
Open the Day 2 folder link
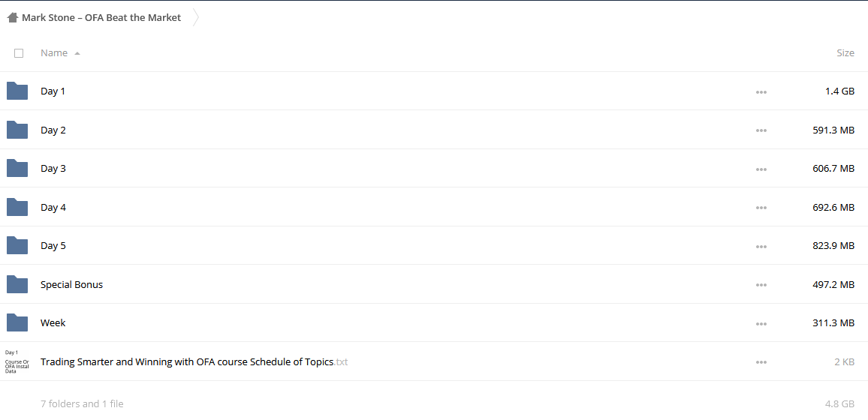(x=53, y=130)
